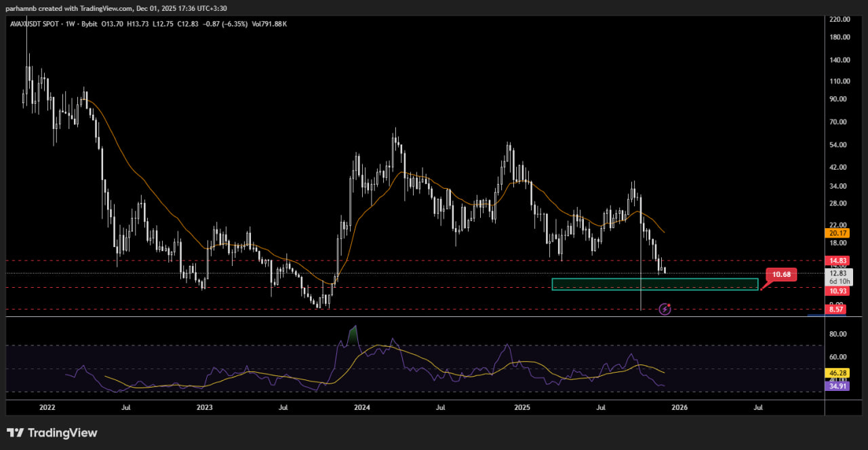Viewport: 868px width, 450px height.
Task: Click the 2023 label on time axis
Action: coord(204,407)
